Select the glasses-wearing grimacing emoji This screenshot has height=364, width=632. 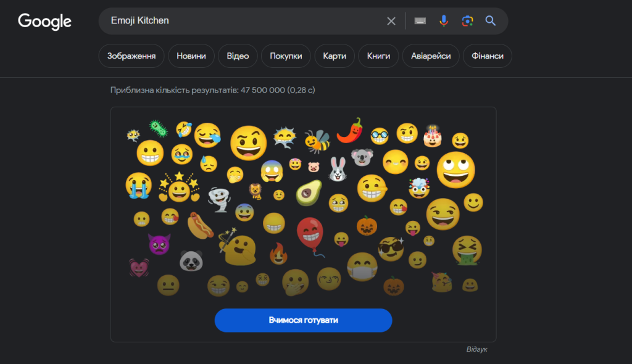[380, 136]
